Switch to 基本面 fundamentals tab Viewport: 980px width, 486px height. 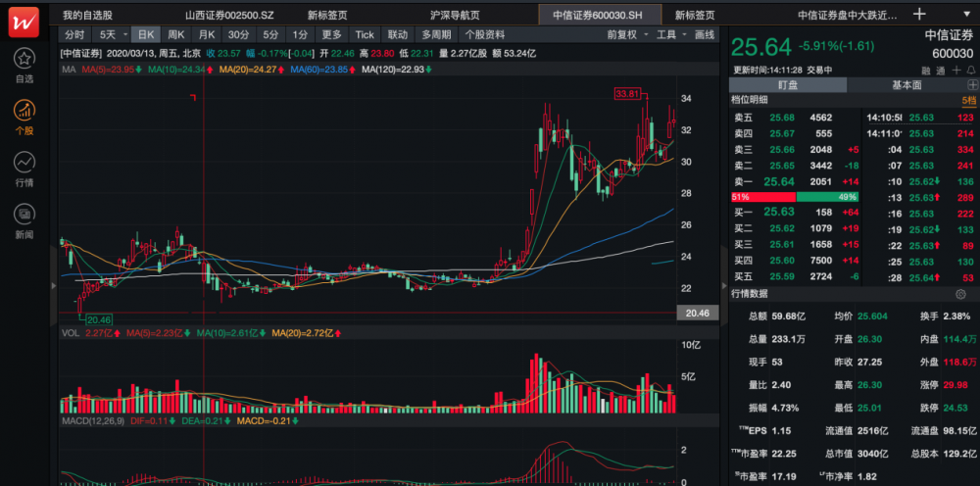[x=906, y=85]
